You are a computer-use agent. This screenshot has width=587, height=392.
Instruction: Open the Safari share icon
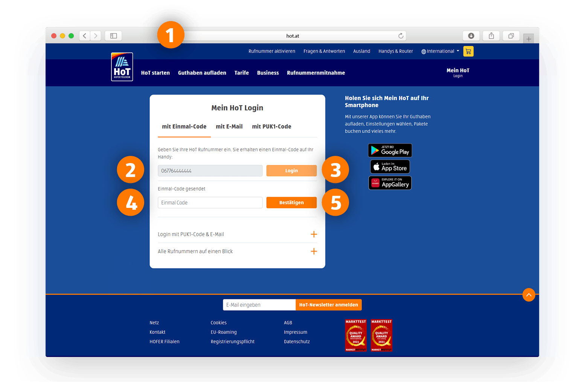[x=491, y=36]
